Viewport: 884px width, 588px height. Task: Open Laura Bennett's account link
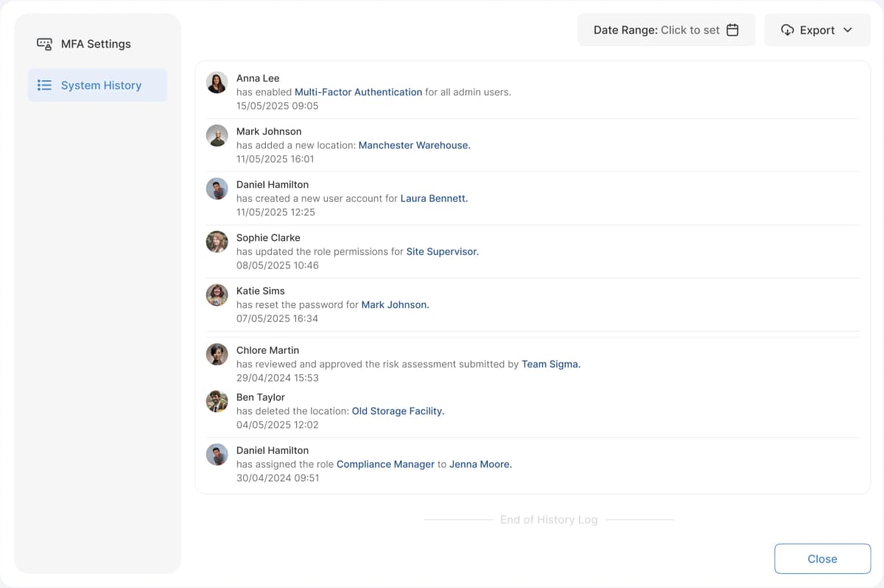pos(433,198)
